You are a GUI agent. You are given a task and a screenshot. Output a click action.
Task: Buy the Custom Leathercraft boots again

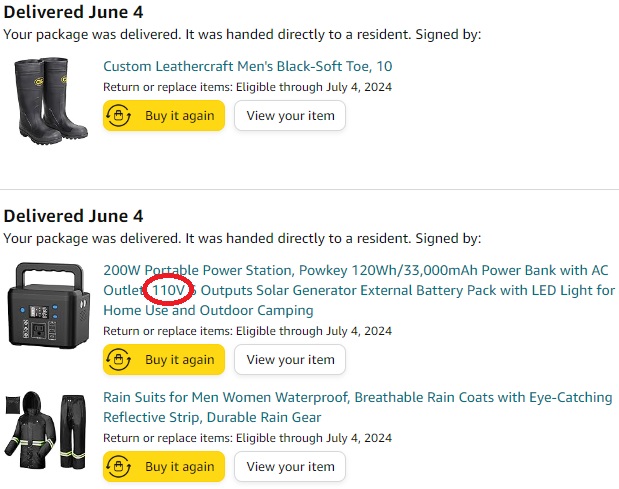(164, 116)
